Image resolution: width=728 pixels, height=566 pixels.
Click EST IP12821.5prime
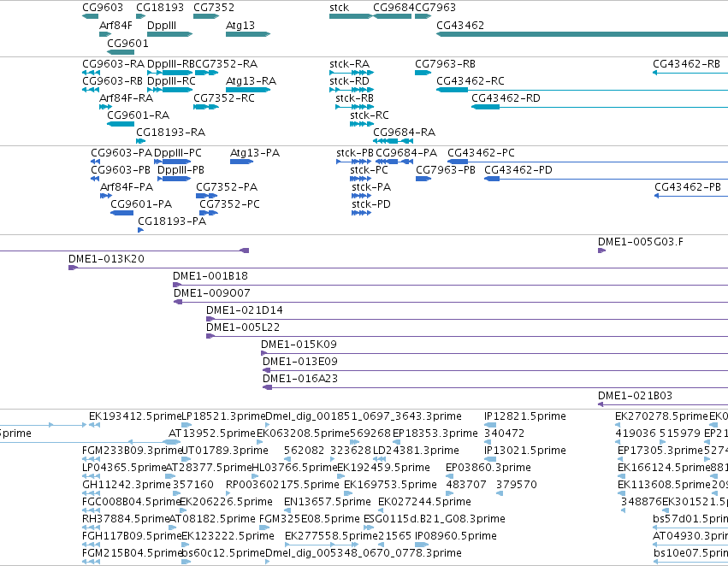point(525,416)
